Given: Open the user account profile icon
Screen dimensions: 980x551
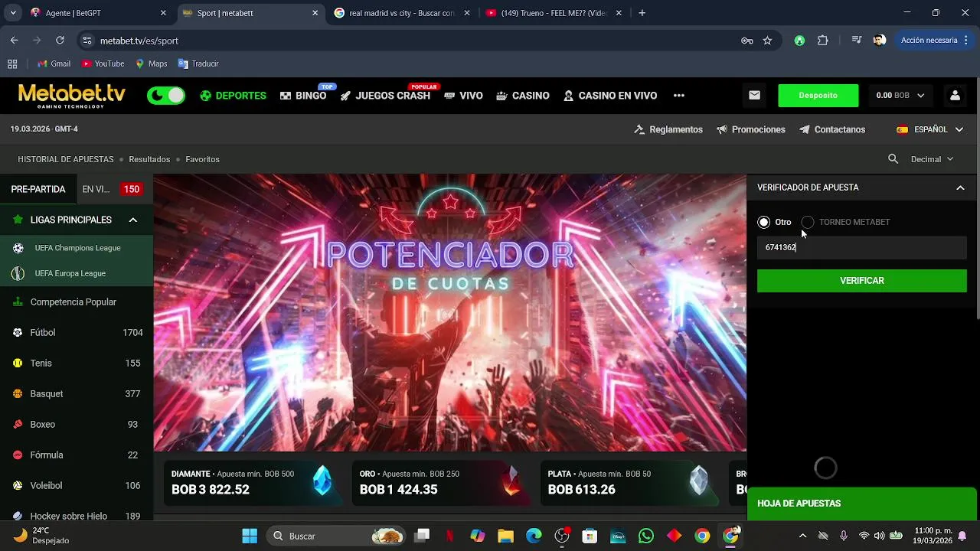Looking at the screenshot, I should [x=955, y=96].
